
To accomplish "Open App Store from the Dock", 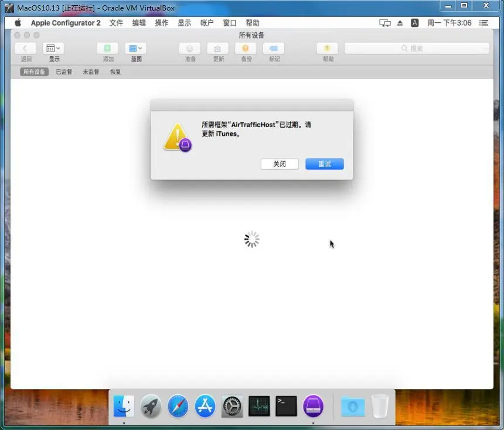I will tap(205, 406).
